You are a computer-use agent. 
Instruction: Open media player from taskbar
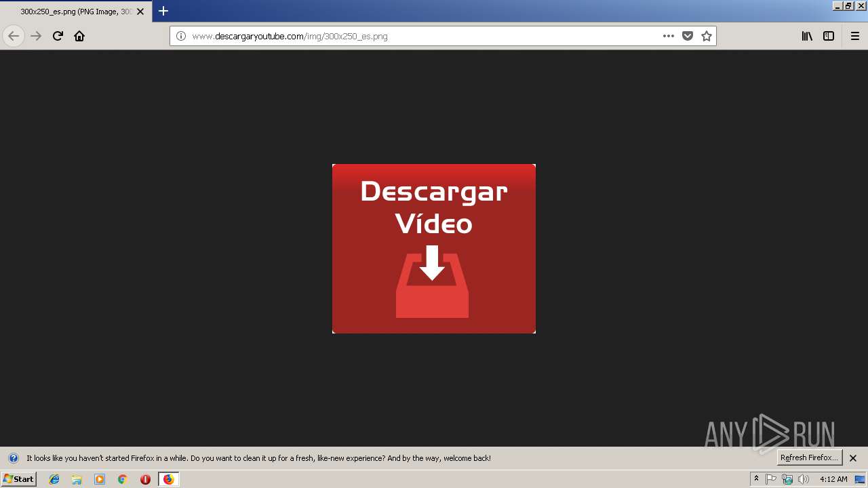click(100, 479)
